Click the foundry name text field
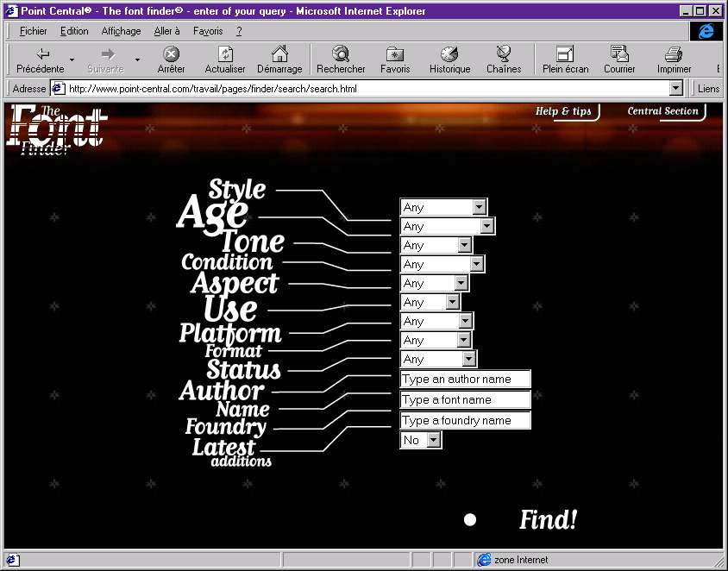 coord(465,420)
